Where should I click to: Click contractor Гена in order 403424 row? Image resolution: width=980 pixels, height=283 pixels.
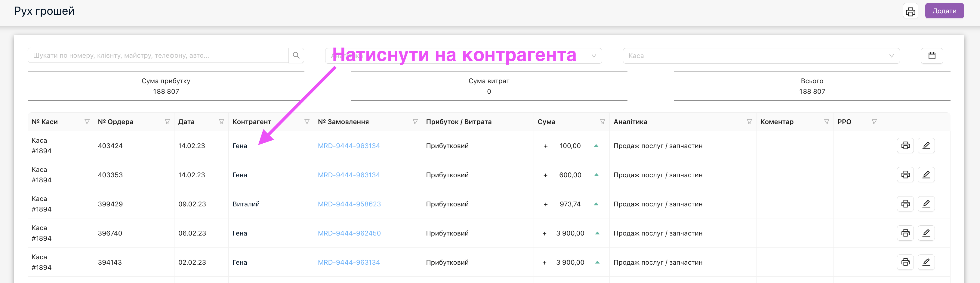tap(240, 146)
